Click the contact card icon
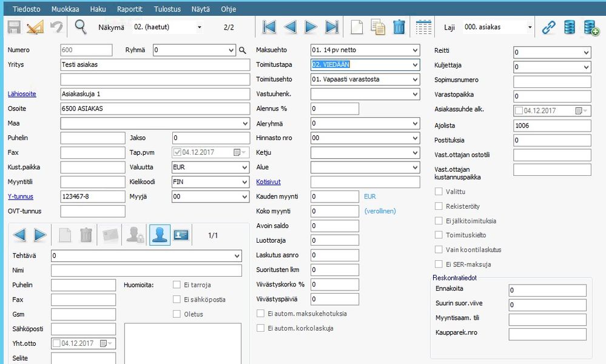This screenshot has height=364, width=606. pos(181,235)
